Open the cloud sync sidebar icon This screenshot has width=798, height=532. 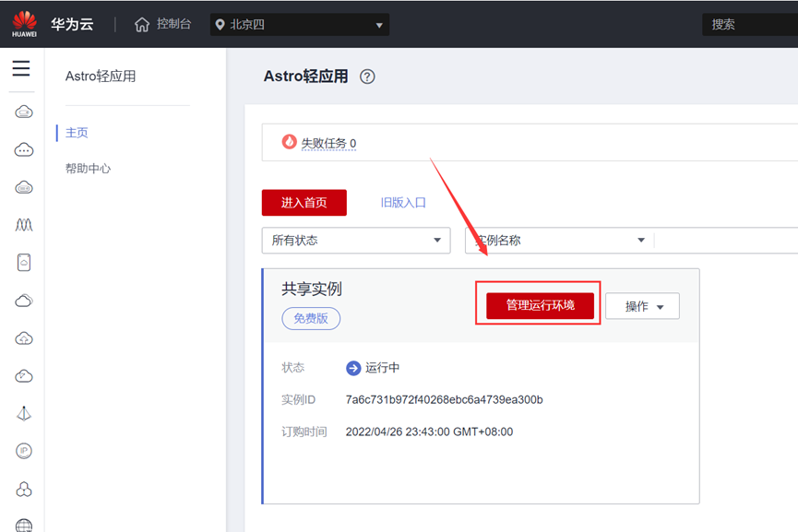coord(24,376)
